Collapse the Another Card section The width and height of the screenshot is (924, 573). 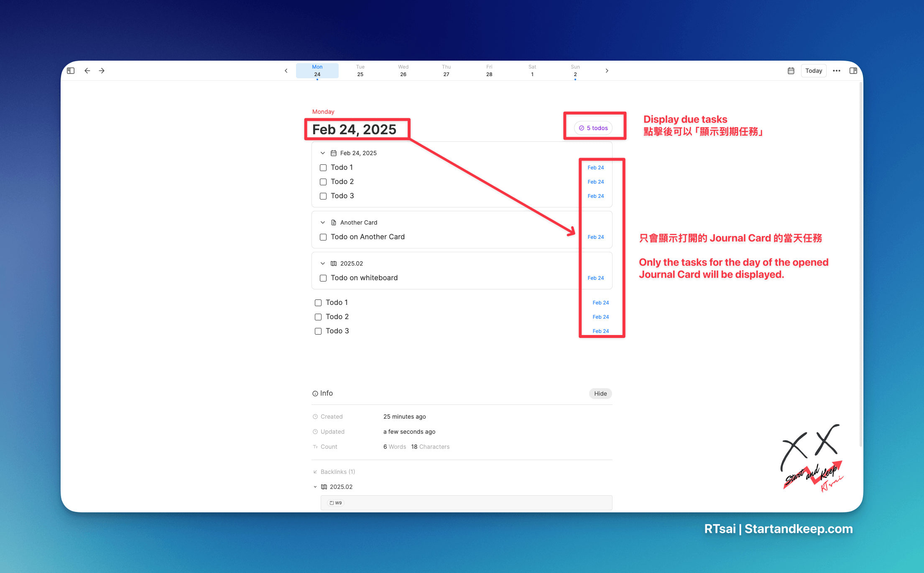(x=323, y=223)
